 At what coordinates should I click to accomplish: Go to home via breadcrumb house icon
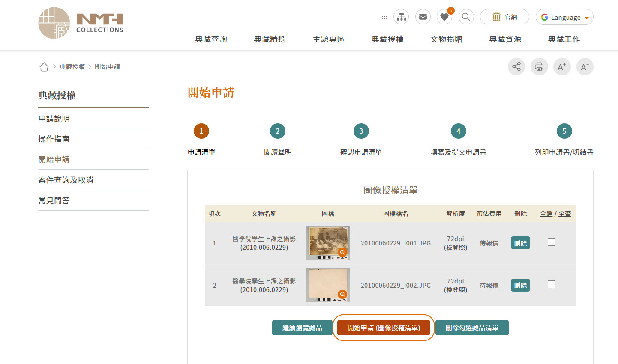click(44, 67)
